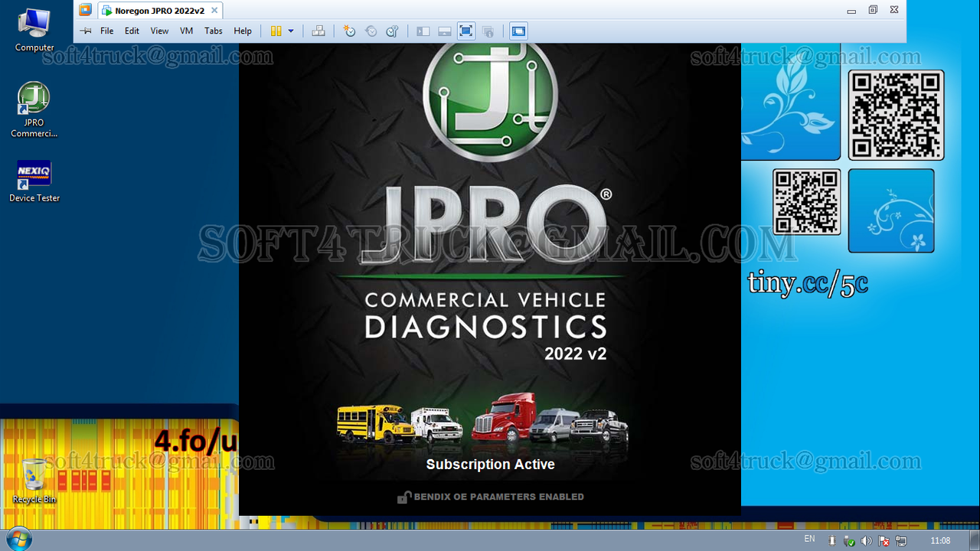Click the Show desktop strip at taskbar end
Image resolution: width=980 pixels, height=551 pixels.
pyautogui.click(x=975, y=540)
